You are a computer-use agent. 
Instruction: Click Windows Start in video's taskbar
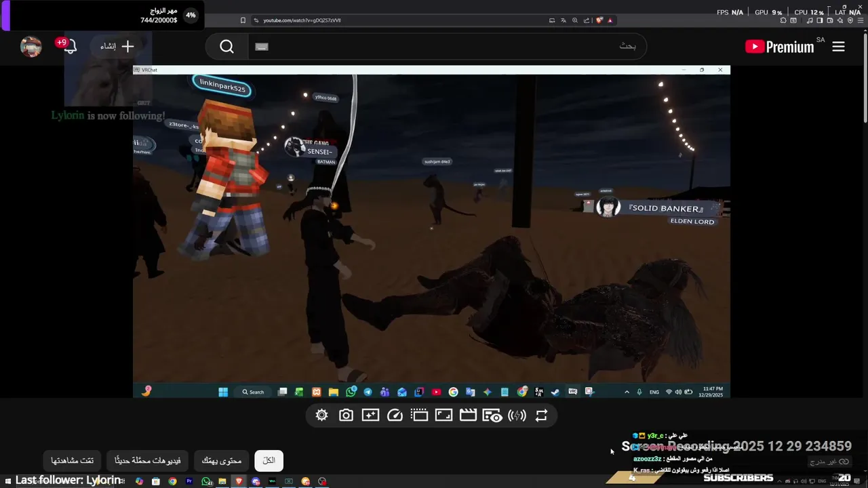[223, 392]
